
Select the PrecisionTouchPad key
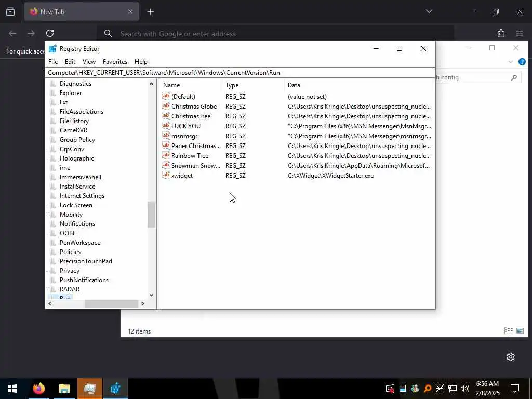[x=86, y=261]
